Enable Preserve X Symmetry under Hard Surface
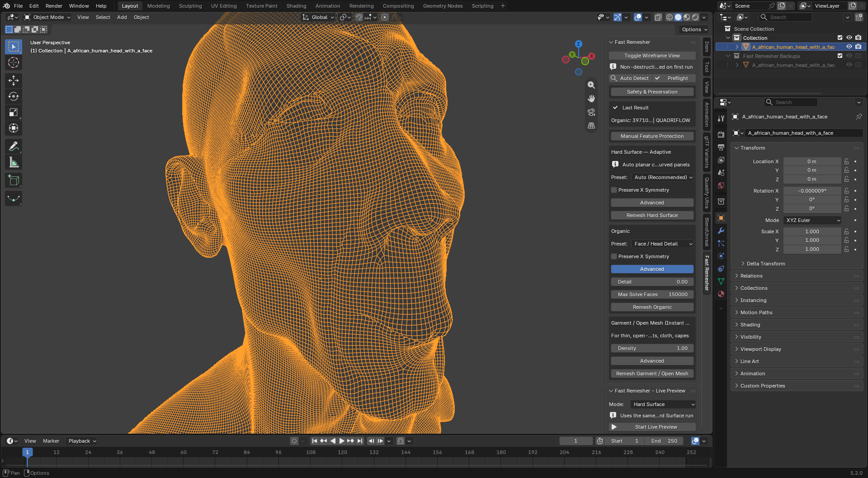 click(x=614, y=190)
